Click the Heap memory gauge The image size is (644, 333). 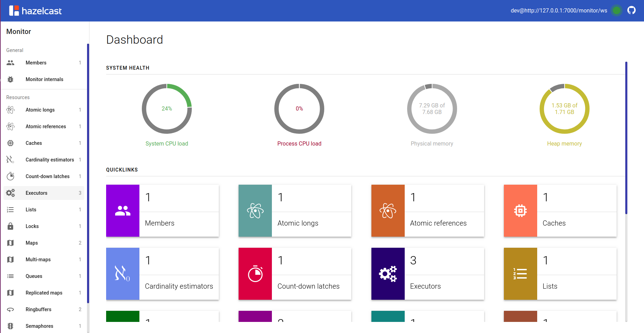565,109
